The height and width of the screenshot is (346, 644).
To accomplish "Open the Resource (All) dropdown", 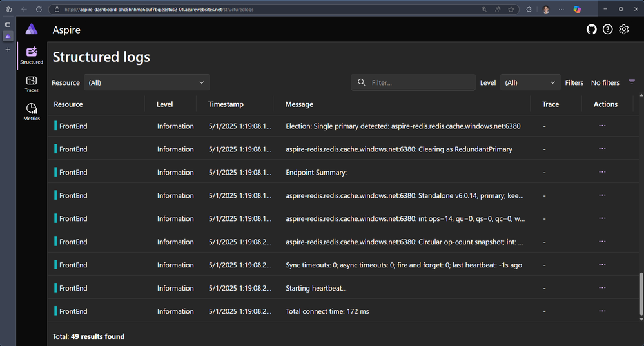I will pos(146,82).
